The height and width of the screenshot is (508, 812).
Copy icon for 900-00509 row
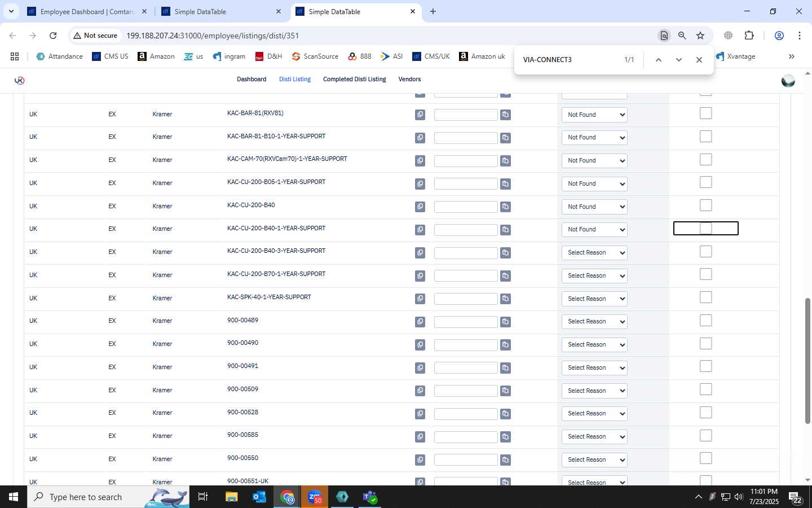[420, 391]
